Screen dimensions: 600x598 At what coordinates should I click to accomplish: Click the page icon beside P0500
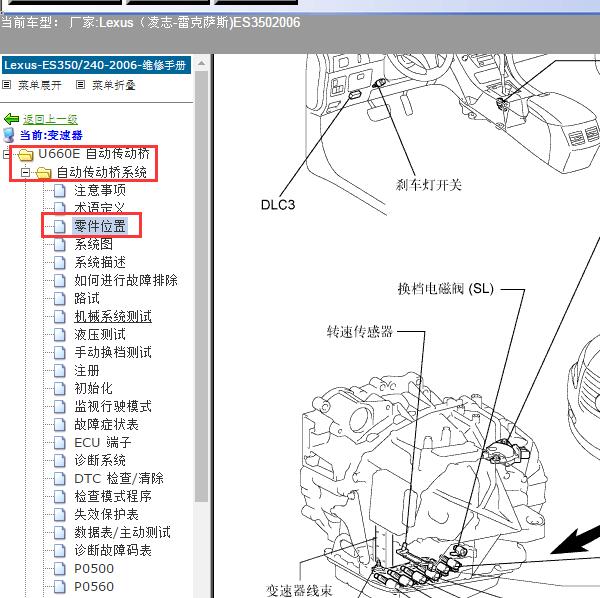point(60,568)
